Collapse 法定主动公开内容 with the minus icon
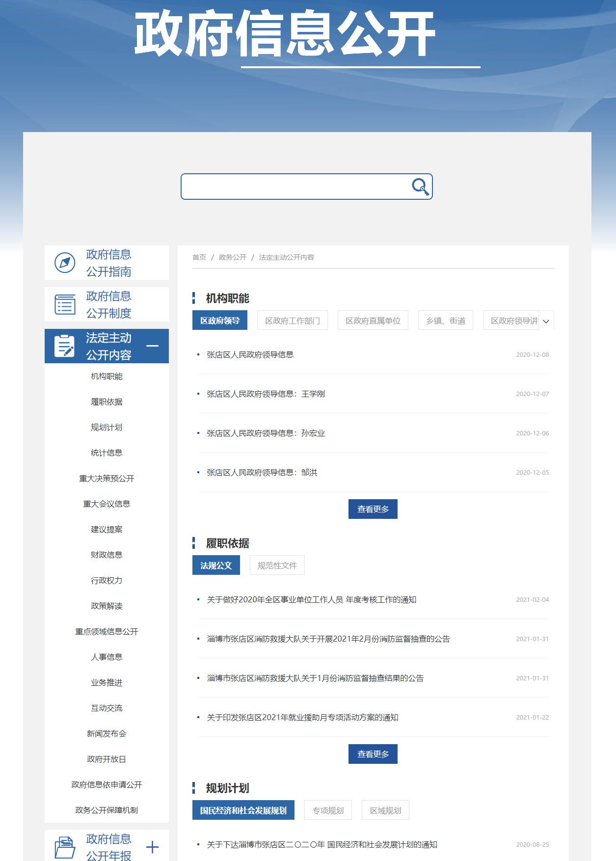Viewport: 616px width, 861px height. coord(153,346)
